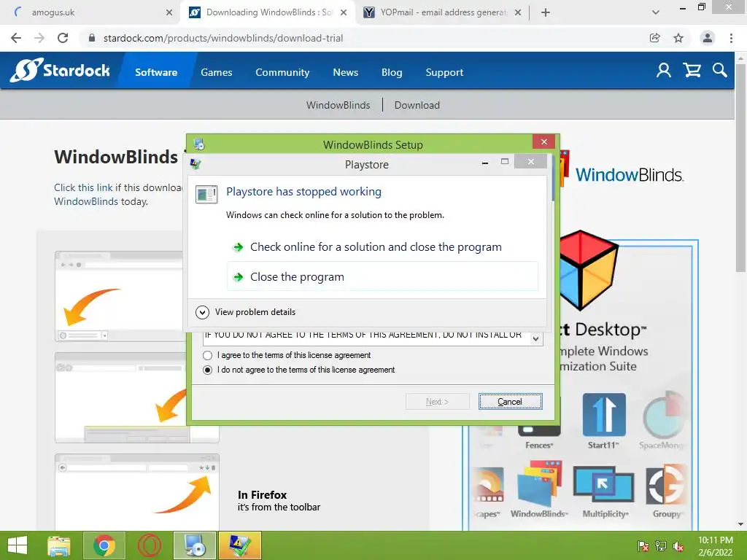
Task: Open Chrome three-dot menu
Action: tap(731, 38)
